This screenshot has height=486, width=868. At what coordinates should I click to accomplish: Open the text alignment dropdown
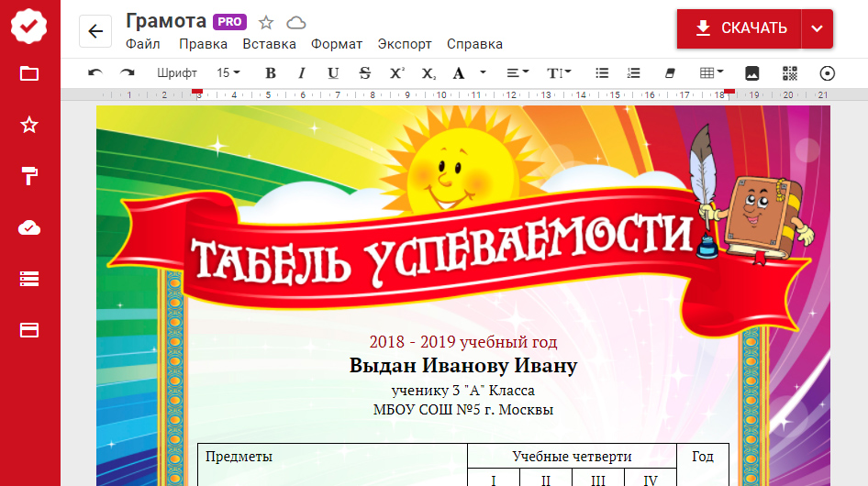coord(517,73)
